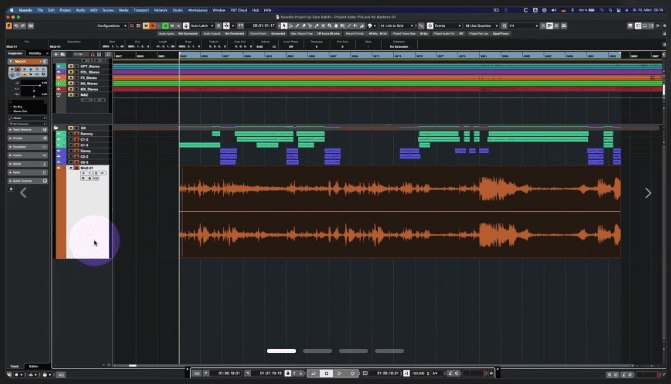Open the Use Quantize dropdown
Screen dimensions: 671x384
coord(481,26)
